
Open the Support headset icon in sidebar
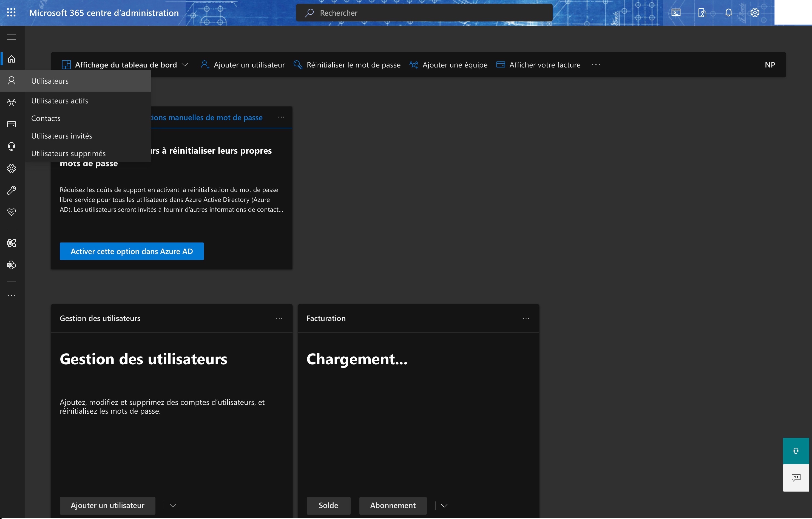[12, 146]
